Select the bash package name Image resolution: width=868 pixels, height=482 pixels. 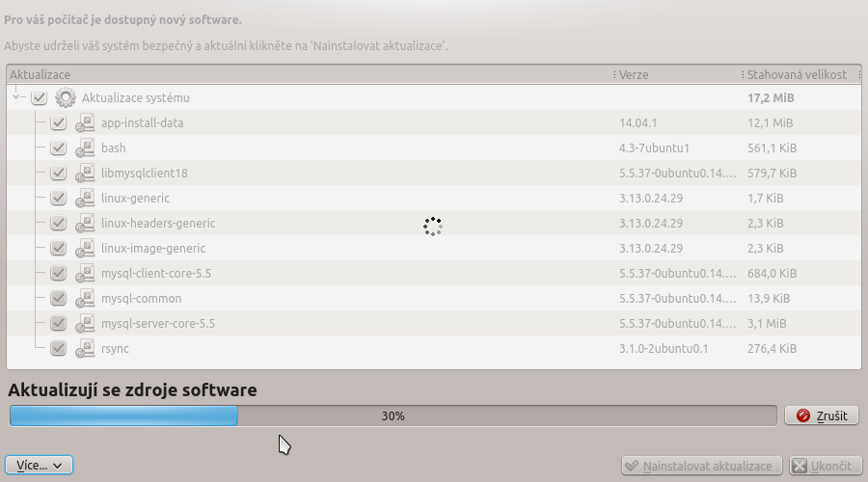click(114, 147)
